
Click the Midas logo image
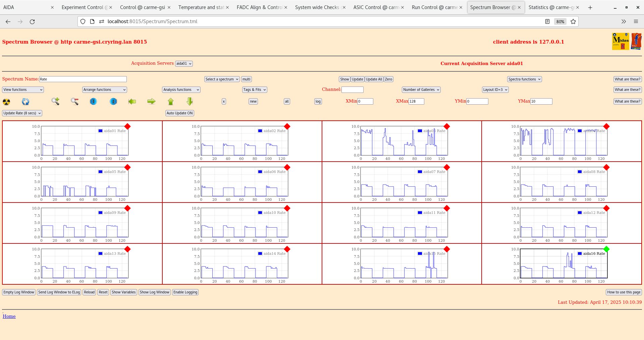[621, 41]
